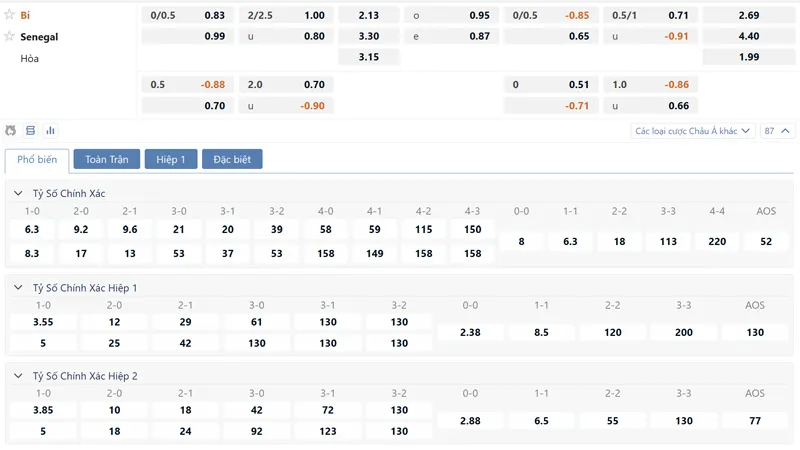Select Bỉ win odds 2.13
Screen dimensions: 800x450
tap(368, 15)
